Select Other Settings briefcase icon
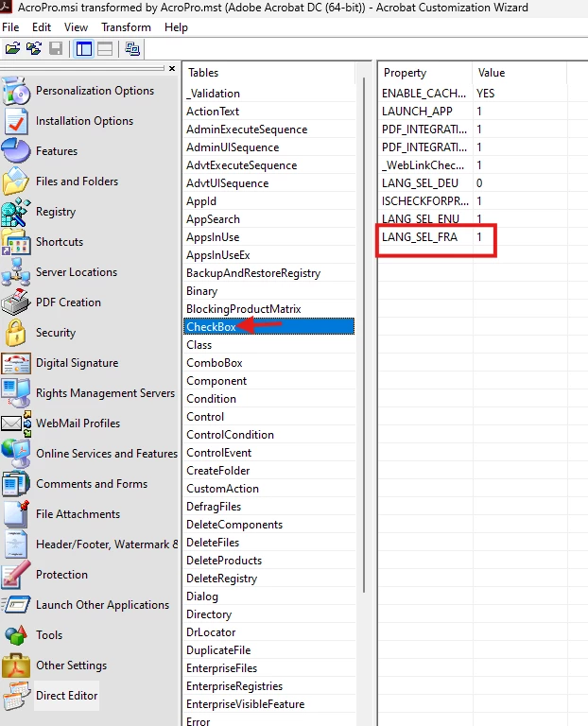Screen dimensions: 588x726 click(x=16, y=665)
